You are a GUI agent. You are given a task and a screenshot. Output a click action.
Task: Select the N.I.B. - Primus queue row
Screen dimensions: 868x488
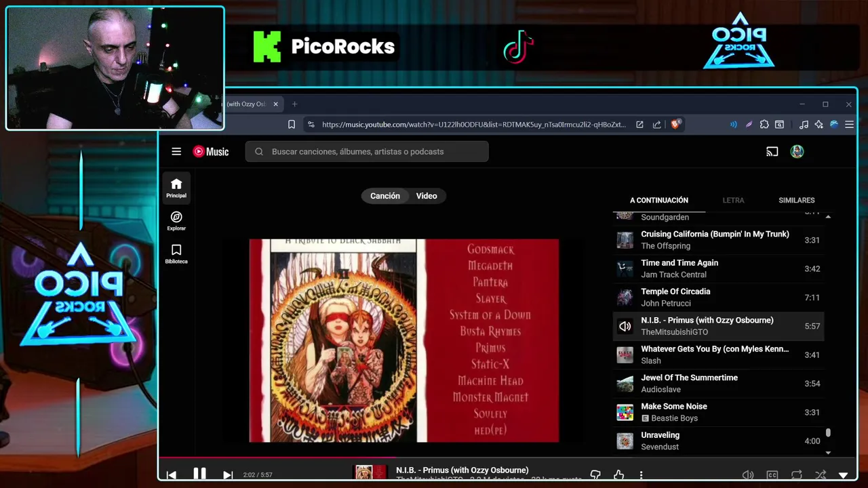click(719, 326)
